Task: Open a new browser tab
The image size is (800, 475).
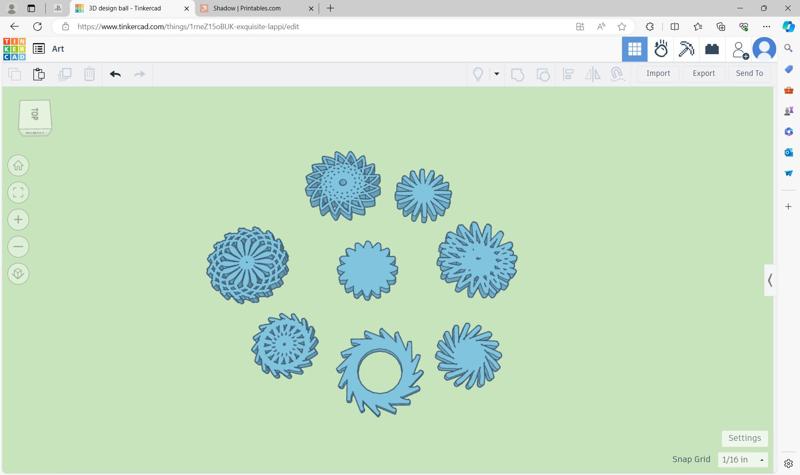Action: click(330, 8)
